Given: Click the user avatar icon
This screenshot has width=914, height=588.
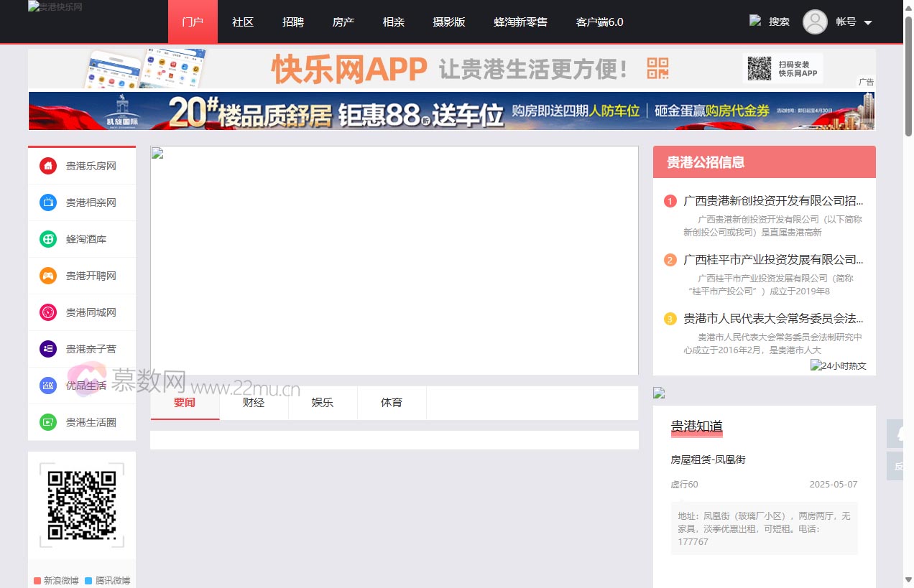Looking at the screenshot, I should click(815, 22).
